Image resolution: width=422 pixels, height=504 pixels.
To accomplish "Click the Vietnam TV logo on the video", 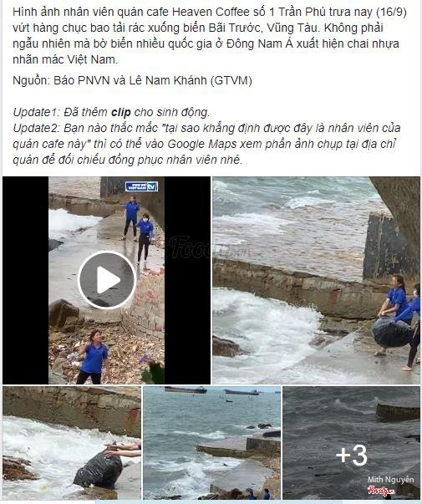I will [x=142, y=186].
